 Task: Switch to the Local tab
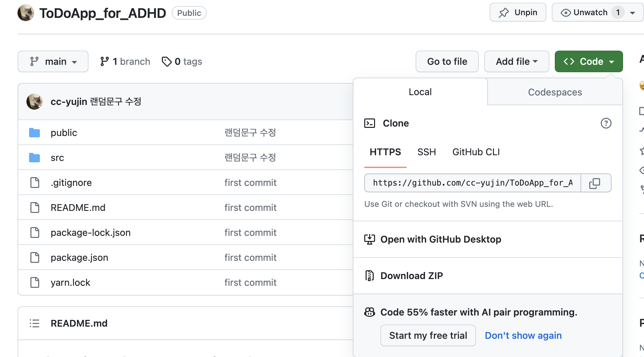(x=420, y=92)
